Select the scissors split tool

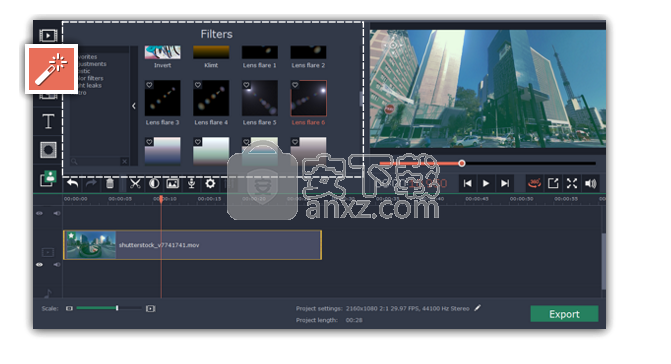click(135, 184)
